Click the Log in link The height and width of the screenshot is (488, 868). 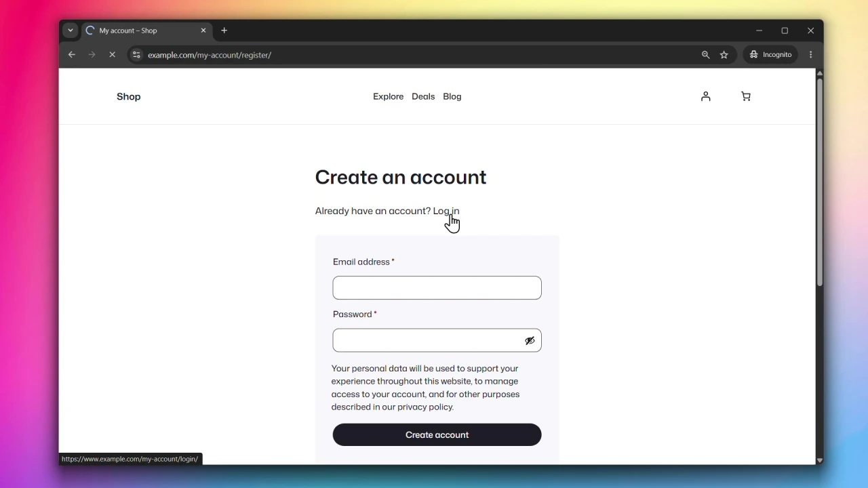pyautogui.click(x=446, y=211)
